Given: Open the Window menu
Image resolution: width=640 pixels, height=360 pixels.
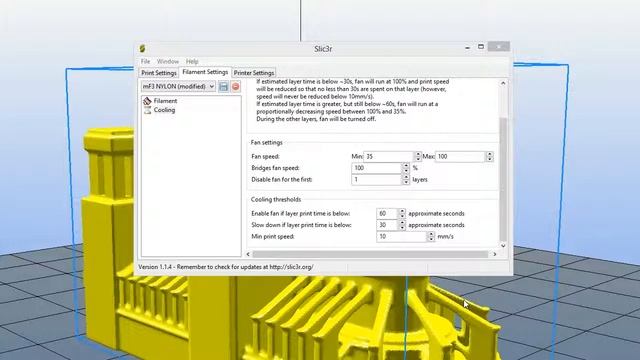Looking at the screenshot, I should click(x=168, y=61).
